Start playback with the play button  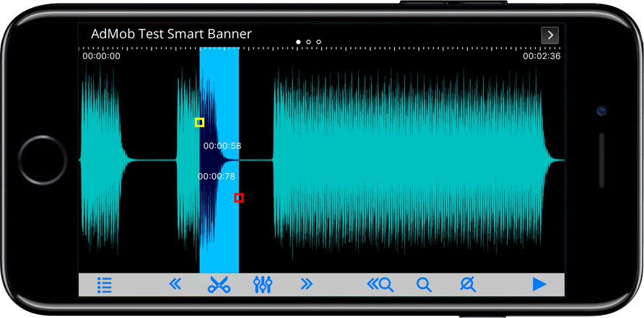pos(539,284)
